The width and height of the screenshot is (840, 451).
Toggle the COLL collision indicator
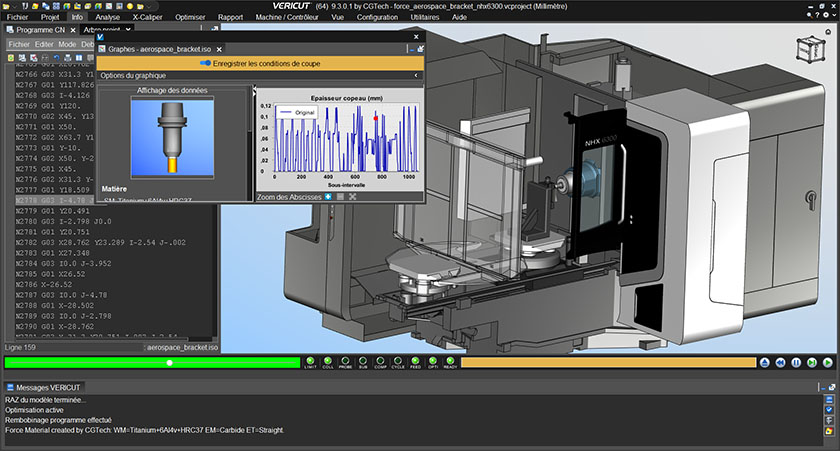pos(327,362)
